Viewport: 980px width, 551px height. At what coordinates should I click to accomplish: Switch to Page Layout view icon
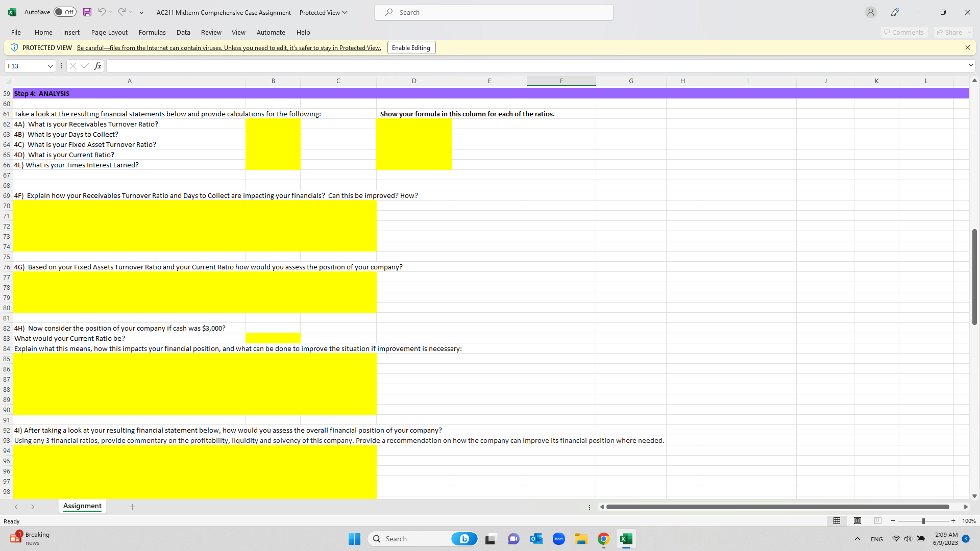click(x=857, y=521)
